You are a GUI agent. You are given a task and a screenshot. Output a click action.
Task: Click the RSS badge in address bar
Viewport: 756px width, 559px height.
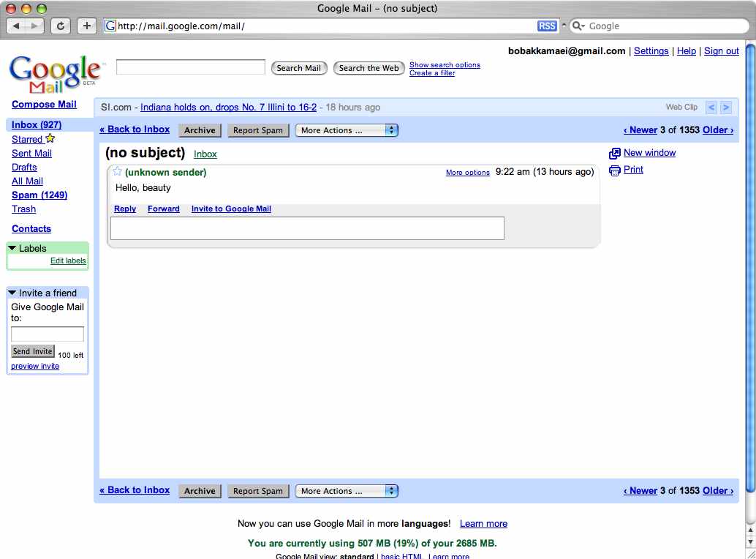pos(546,26)
